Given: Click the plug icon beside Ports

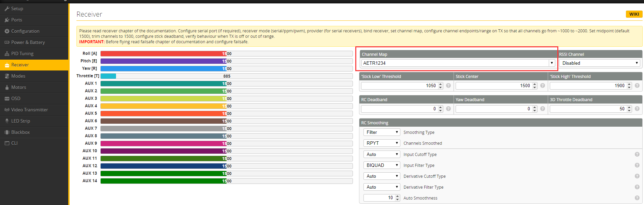Looking at the screenshot, I should coord(7,20).
